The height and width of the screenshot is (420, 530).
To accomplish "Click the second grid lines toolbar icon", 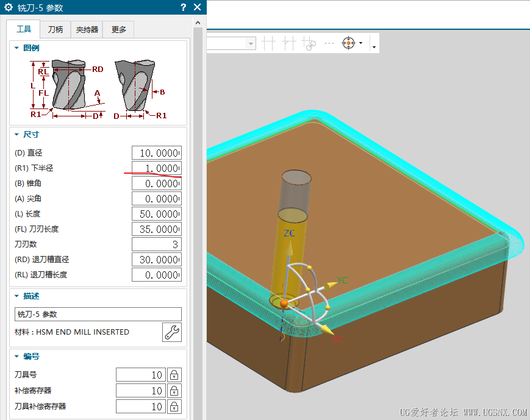I will pos(289,43).
